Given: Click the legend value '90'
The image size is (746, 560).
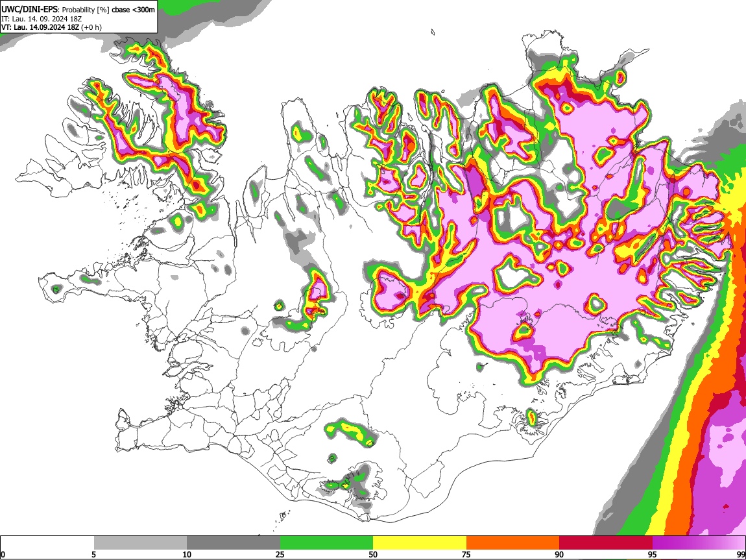Looking at the screenshot, I should pyautogui.click(x=559, y=554).
